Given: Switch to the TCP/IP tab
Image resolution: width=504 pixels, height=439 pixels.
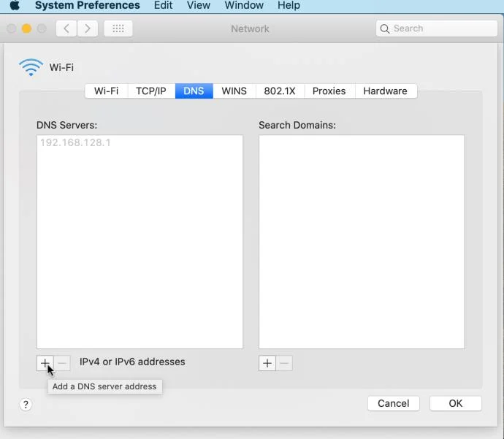Looking at the screenshot, I should 151,91.
